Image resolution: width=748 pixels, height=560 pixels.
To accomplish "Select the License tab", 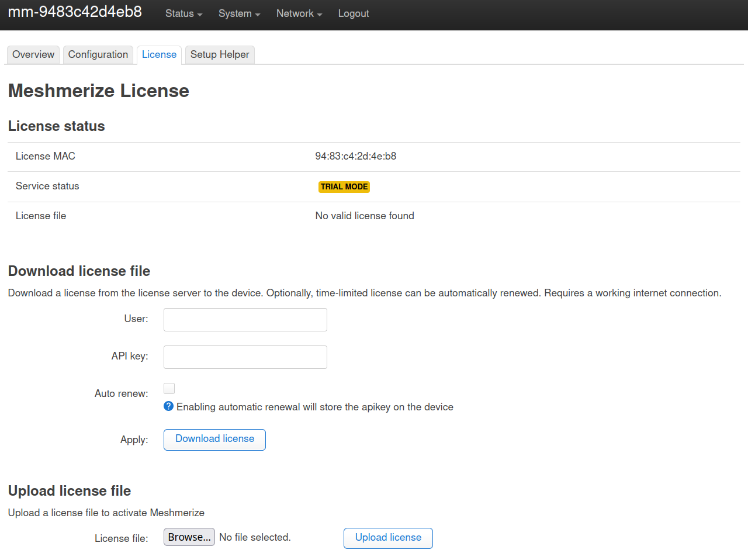I will [x=159, y=54].
